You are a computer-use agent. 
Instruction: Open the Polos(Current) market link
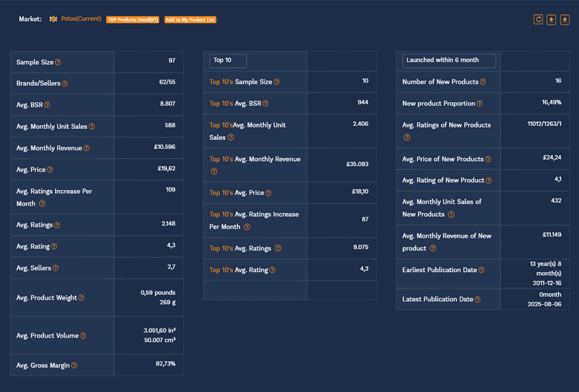point(81,19)
